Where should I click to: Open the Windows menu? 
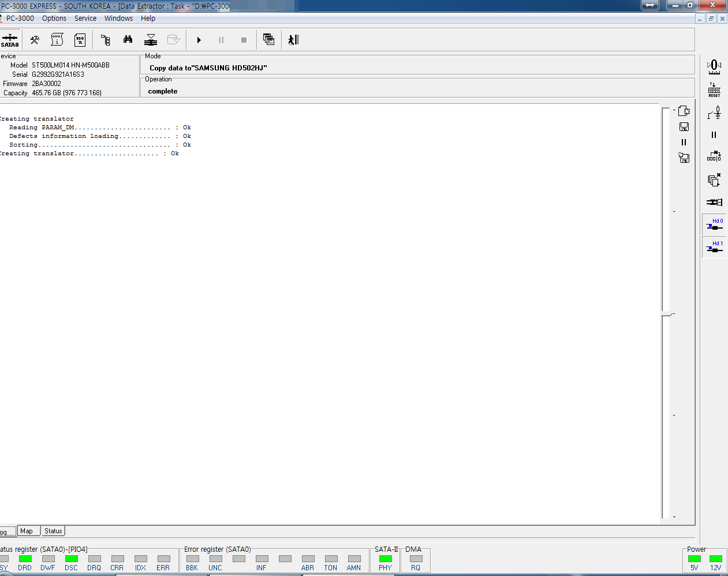(118, 18)
